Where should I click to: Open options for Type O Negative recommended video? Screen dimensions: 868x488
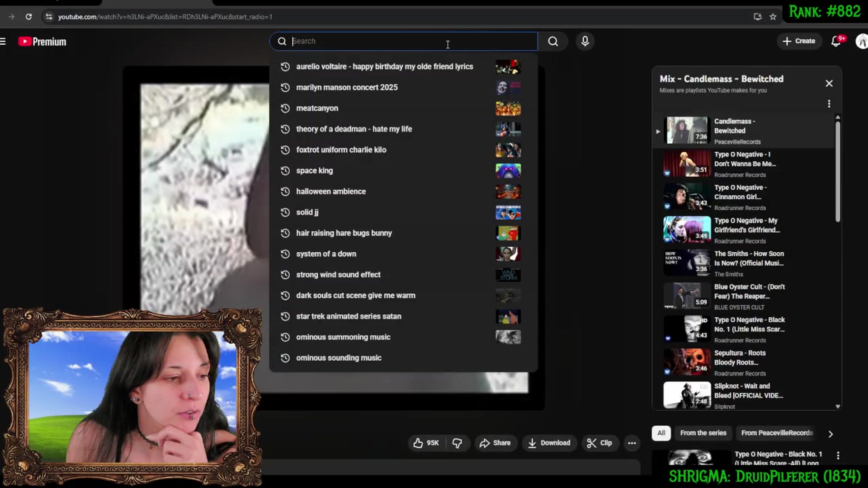(x=838, y=455)
